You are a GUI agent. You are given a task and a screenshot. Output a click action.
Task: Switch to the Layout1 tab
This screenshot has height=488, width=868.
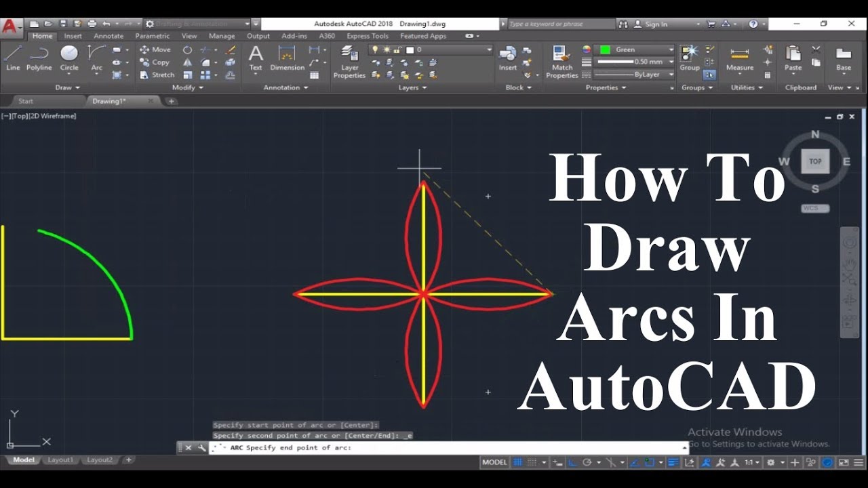(60, 460)
